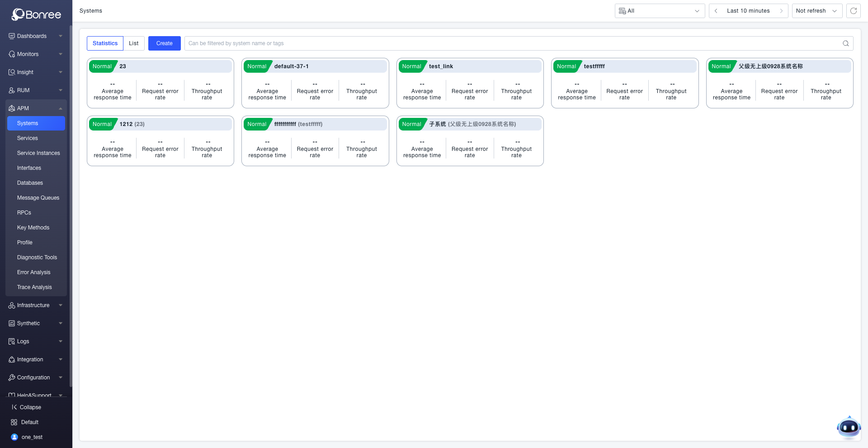Collapse the sidebar navigation
Image resolution: width=868 pixels, height=448 pixels.
pyautogui.click(x=26, y=407)
